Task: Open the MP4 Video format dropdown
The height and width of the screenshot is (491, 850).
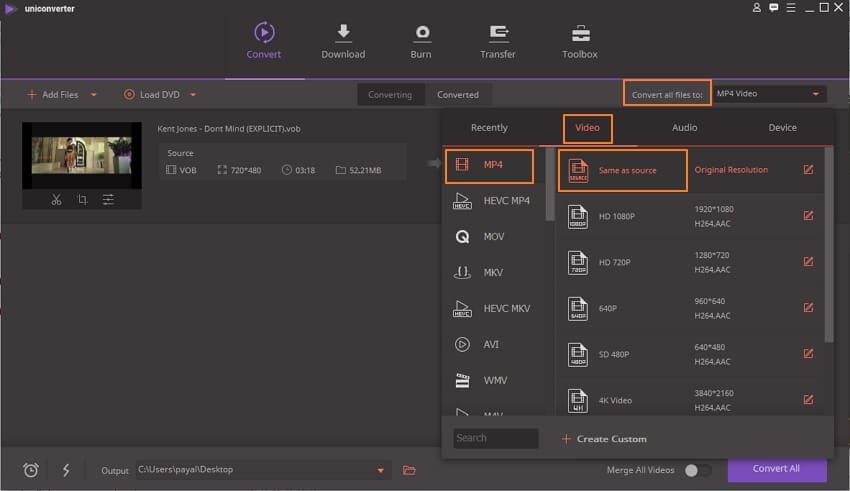Action: click(x=770, y=94)
